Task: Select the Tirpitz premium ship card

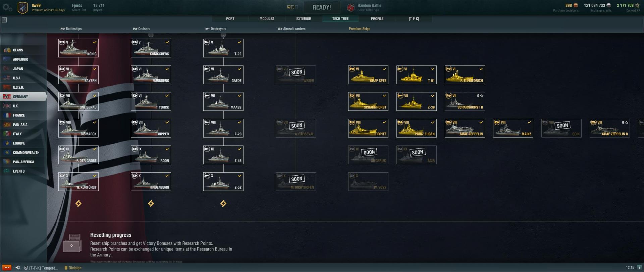Action: point(368,128)
